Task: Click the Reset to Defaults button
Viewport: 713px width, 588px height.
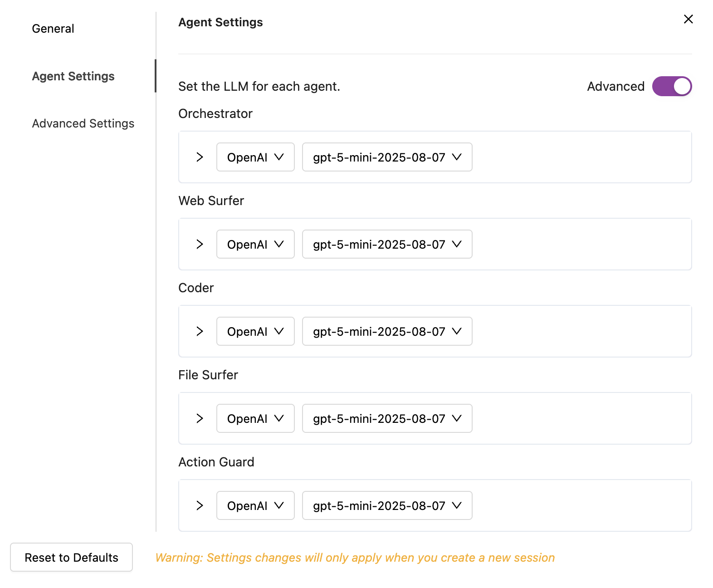Action: pyautogui.click(x=71, y=557)
